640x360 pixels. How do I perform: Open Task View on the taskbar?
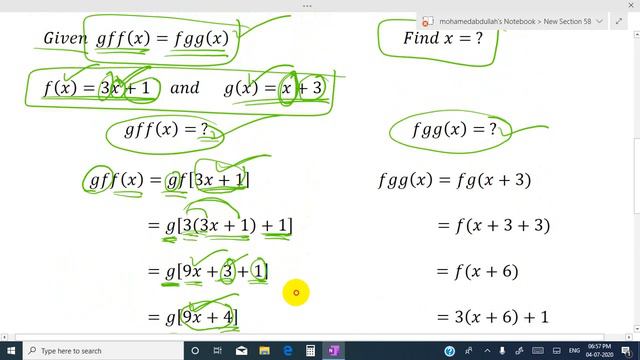218,351
